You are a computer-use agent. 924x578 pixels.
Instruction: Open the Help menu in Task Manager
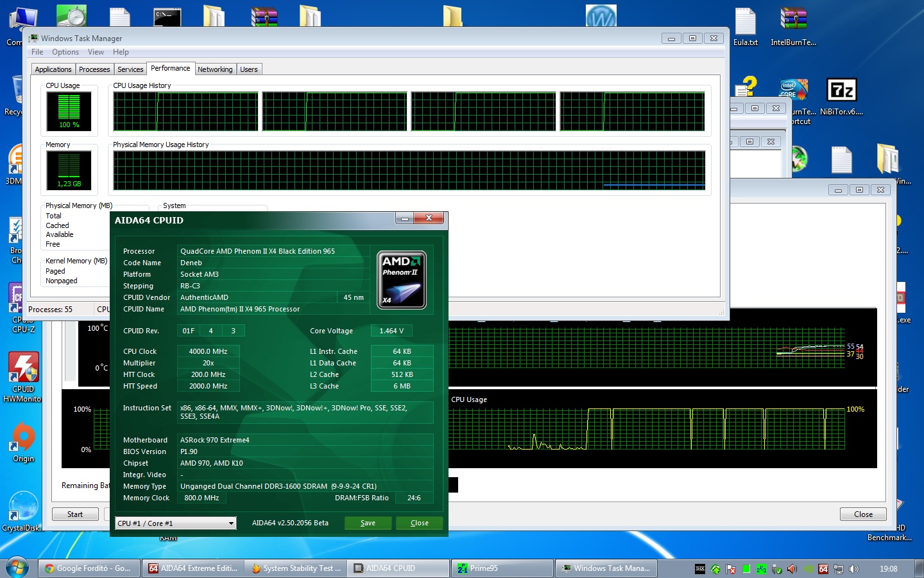(x=121, y=52)
